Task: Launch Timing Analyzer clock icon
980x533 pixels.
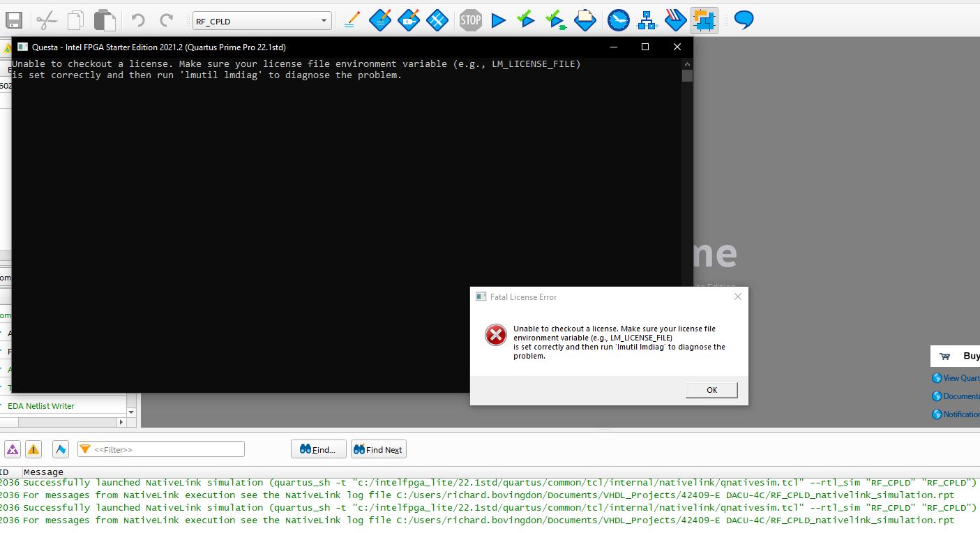Action: coord(619,20)
